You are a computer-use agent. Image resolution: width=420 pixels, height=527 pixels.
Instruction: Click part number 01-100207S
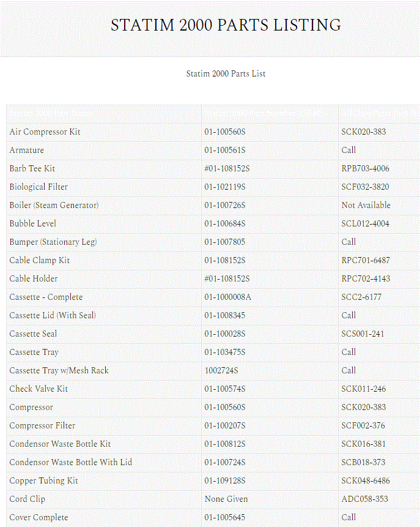tap(224, 425)
